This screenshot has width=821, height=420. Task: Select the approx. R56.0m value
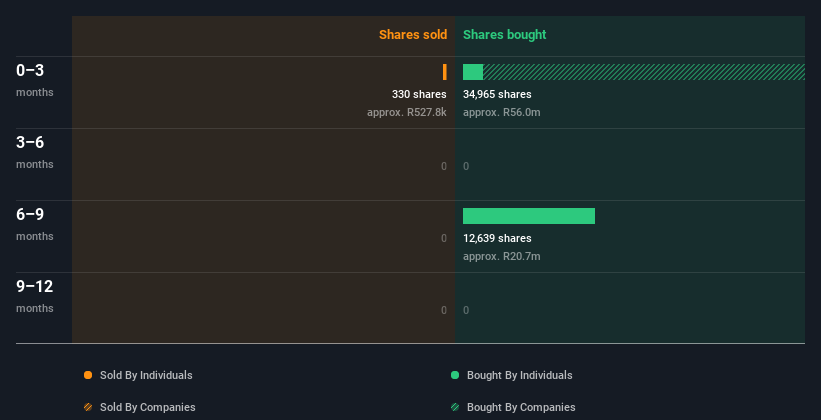502,112
